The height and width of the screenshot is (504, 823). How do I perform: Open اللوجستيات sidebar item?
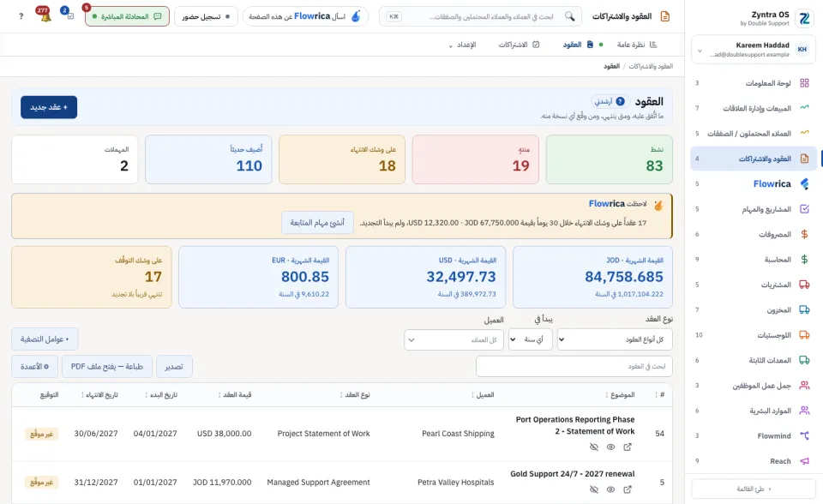pyautogui.click(x=754, y=335)
